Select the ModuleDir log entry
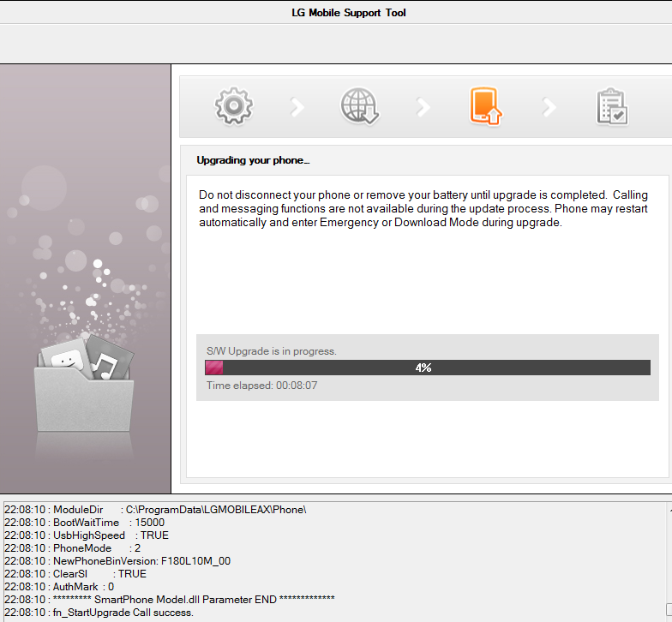Image resolution: width=672 pixels, height=622 pixels. pyautogui.click(x=155, y=510)
